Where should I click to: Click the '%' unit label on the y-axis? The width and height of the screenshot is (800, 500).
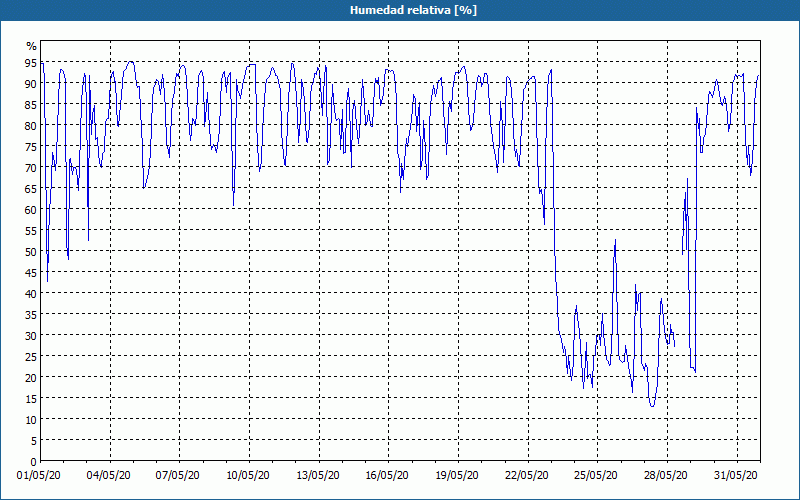point(32,46)
